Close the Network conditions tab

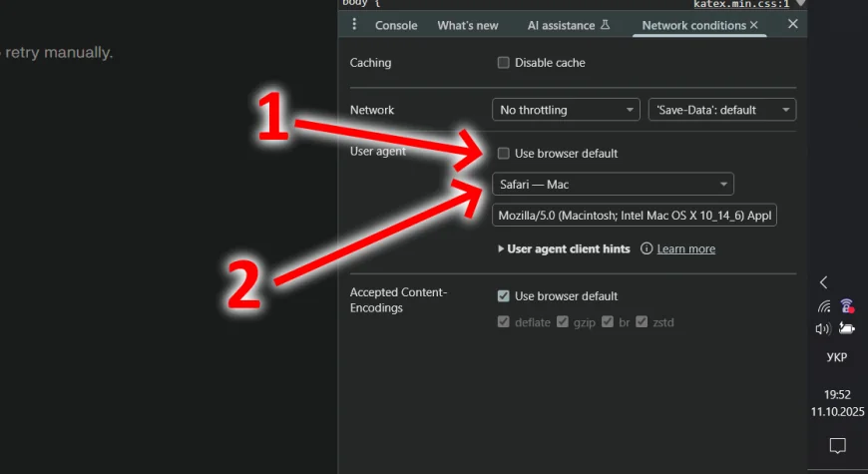click(753, 25)
